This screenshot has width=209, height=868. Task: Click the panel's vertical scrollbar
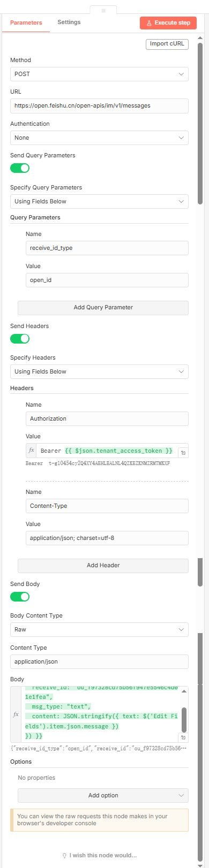pyautogui.click(x=200, y=123)
